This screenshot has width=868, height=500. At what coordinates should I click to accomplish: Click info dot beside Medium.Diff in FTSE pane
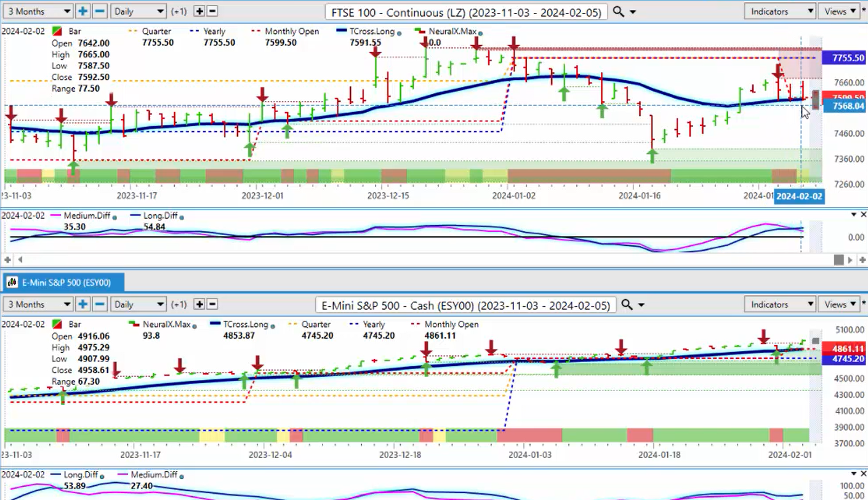115,217
